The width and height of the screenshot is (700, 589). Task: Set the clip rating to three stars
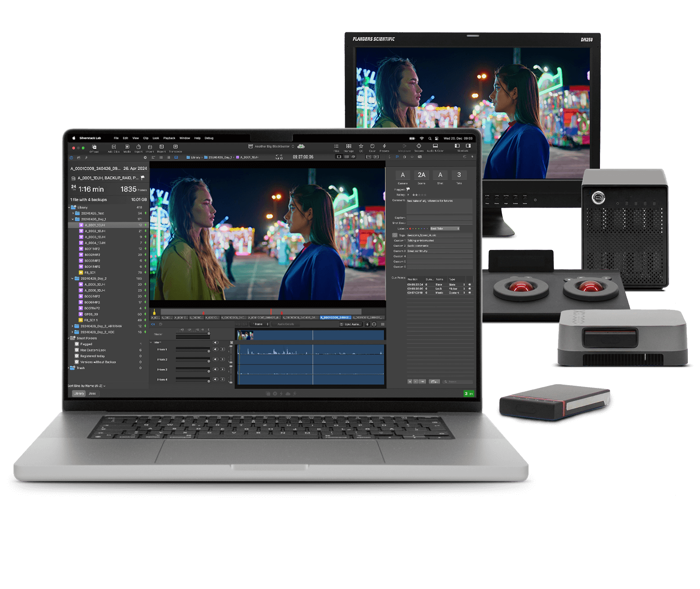point(420,195)
